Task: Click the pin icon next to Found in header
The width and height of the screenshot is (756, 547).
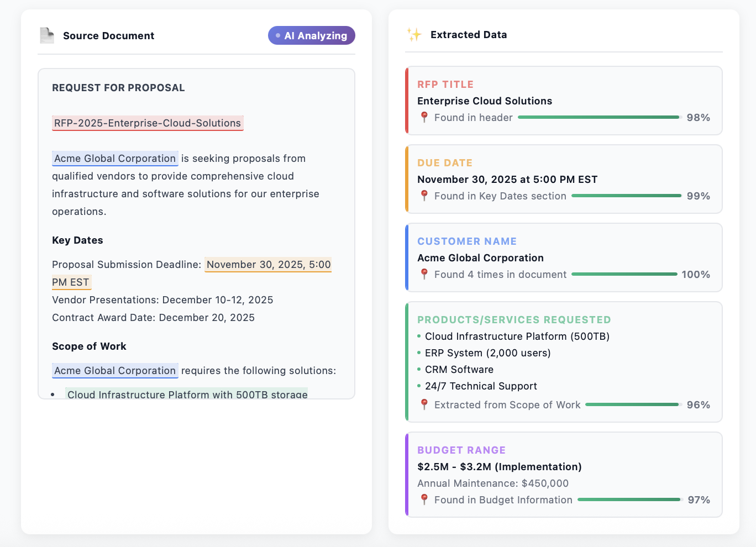Action: [x=424, y=117]
